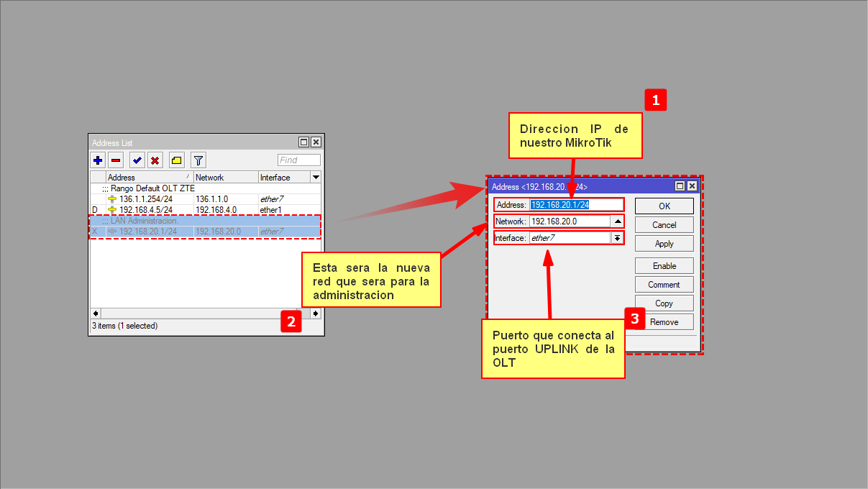Click the blue checkmark Enable icon

tap(137, 160)
